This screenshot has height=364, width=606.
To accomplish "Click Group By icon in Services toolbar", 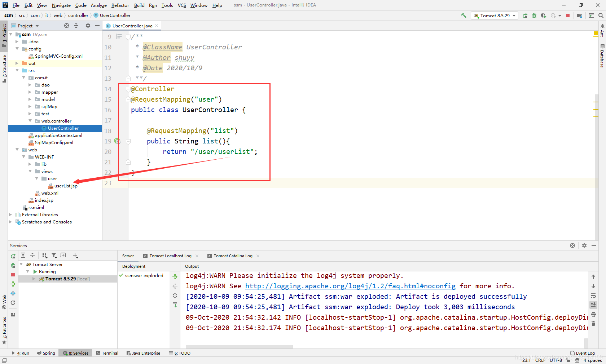I will tap(45, 255).
